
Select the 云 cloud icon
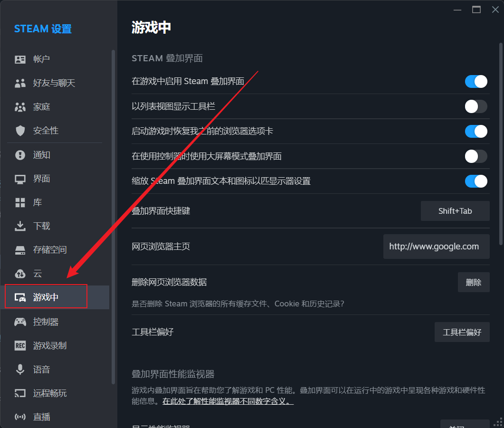(20, 274)
